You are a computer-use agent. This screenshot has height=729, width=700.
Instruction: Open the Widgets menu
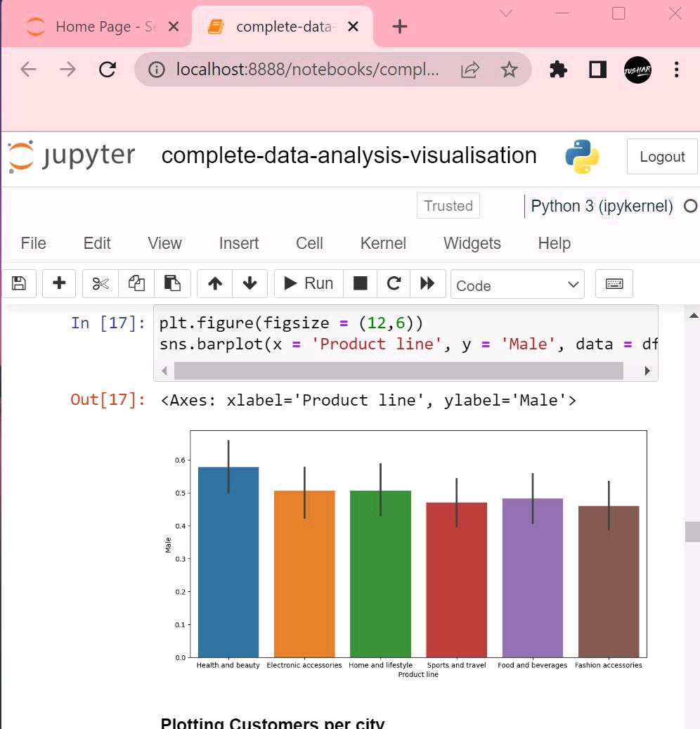[x=472, y=243]
